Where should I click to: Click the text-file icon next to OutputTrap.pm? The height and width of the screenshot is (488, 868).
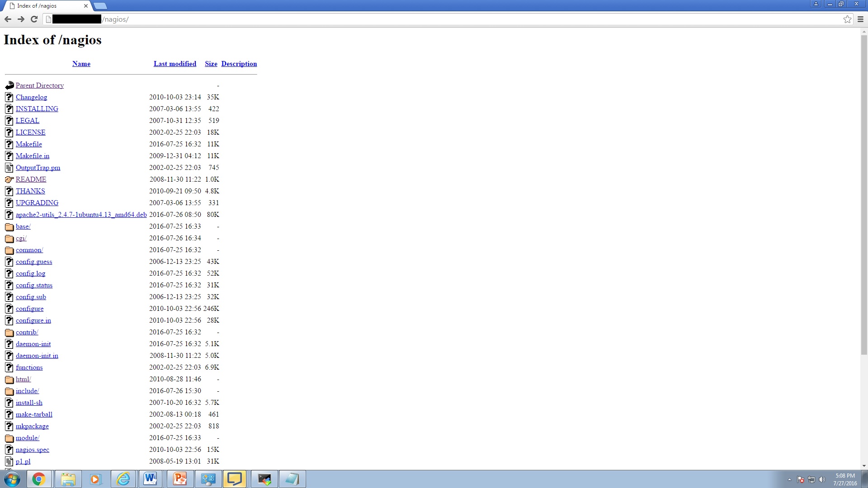tap(9, 168)
